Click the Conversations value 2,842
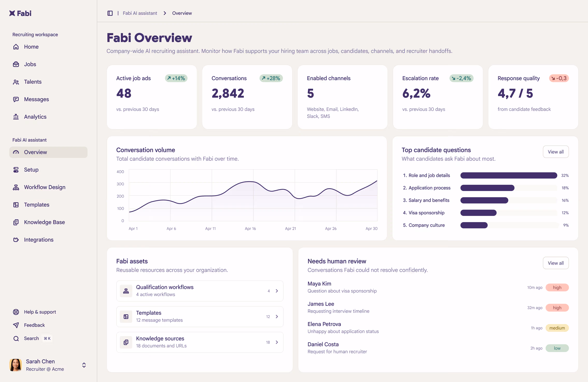Screen dimensions: 588x382 tap(228, 93)
